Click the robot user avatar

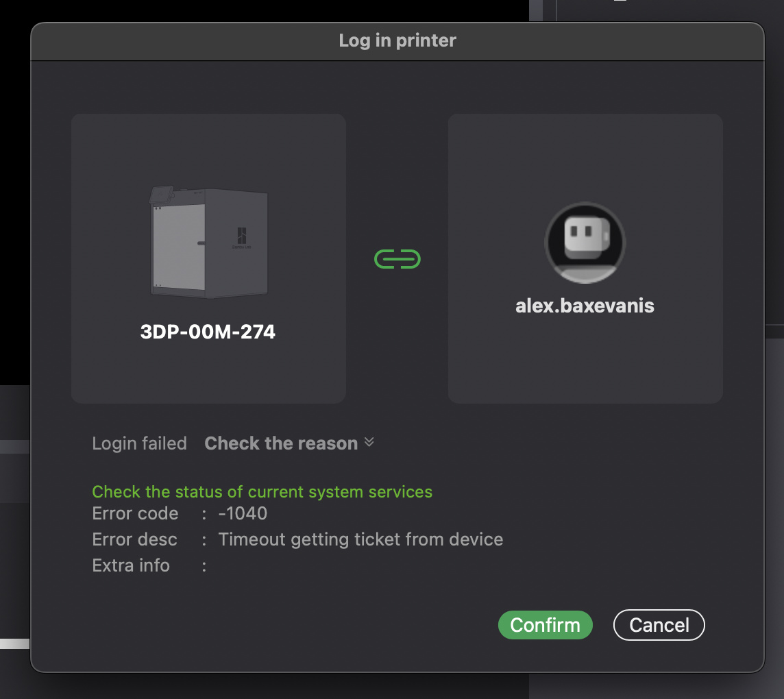point(585,243)
